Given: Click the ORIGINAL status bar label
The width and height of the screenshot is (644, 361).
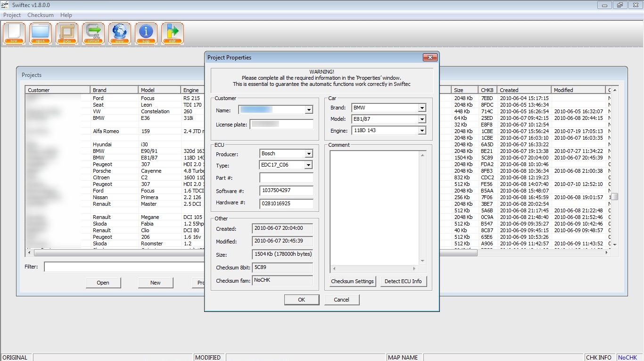Looking at the screenshot, I should click(x=15, y=357).
